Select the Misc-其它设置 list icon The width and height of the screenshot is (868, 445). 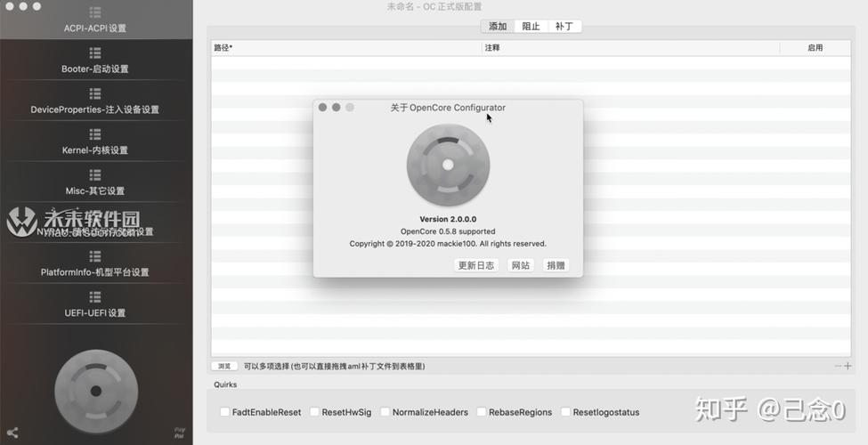[x=95, y=175]
